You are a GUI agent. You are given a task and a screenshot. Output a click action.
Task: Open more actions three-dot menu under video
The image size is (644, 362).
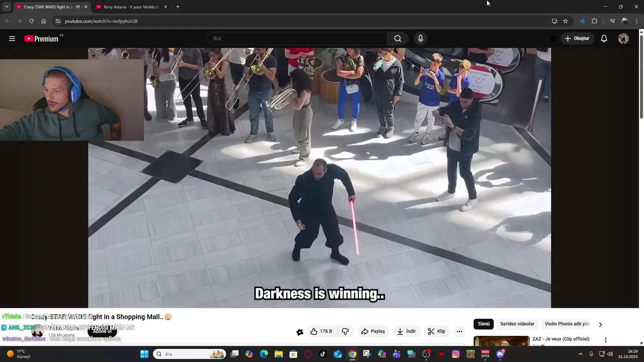[459, 331]
